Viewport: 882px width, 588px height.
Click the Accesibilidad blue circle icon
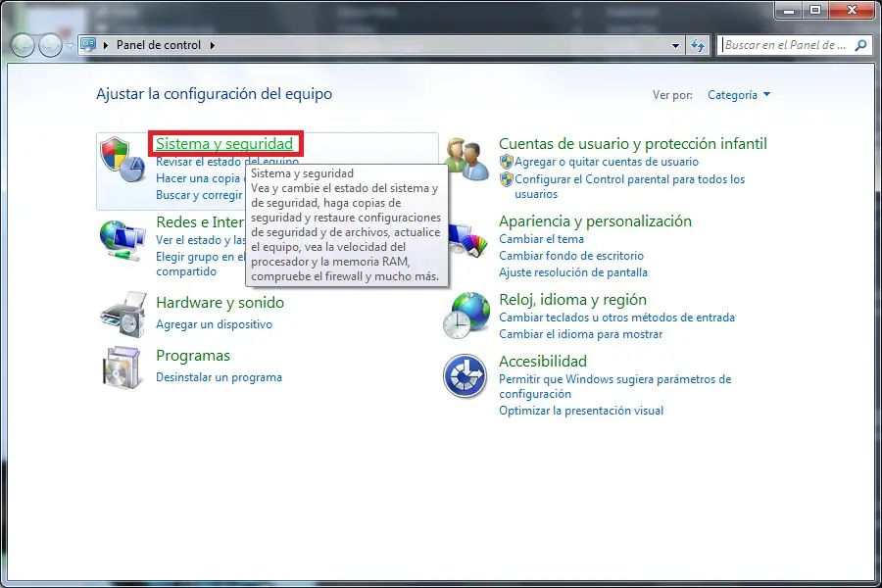pos(465,376)
